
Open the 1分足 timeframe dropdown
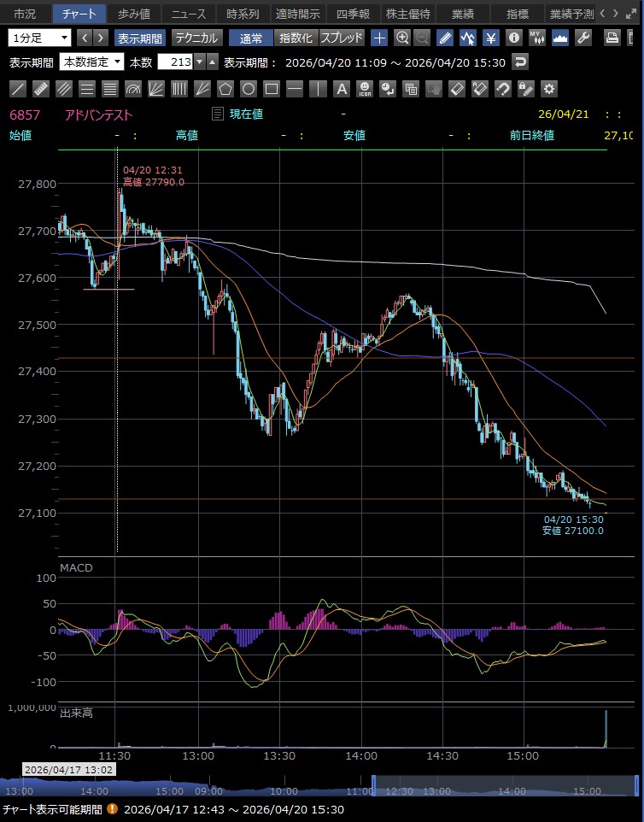[40, 38]
